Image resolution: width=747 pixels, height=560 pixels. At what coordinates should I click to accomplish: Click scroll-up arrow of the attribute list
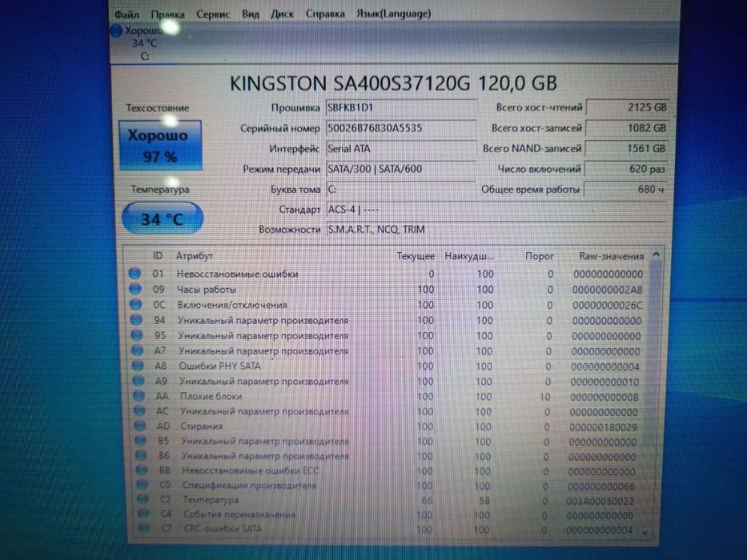656,254
